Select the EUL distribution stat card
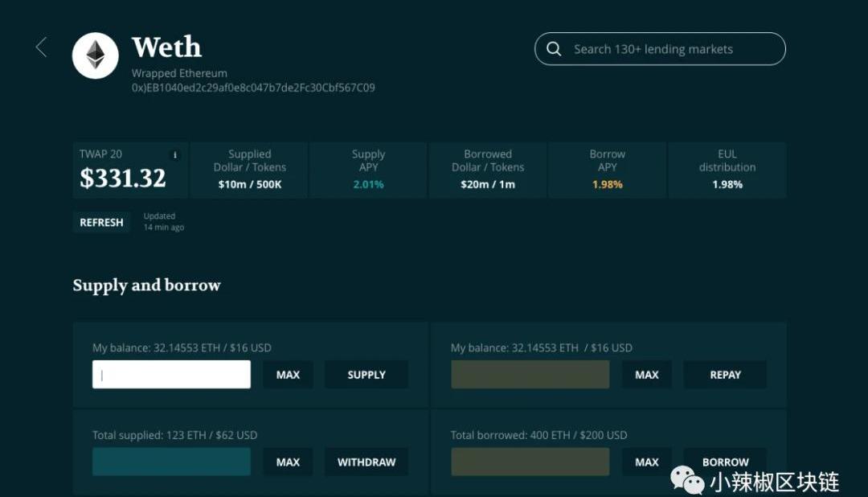The height and width of the screenshot is (497, 868). click(727, 170)
